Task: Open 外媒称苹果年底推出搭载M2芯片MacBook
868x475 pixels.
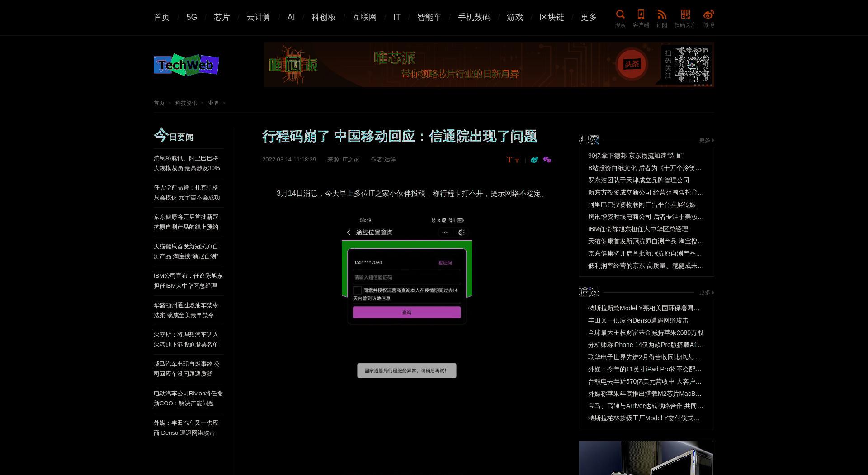Action: pos(645,394)
